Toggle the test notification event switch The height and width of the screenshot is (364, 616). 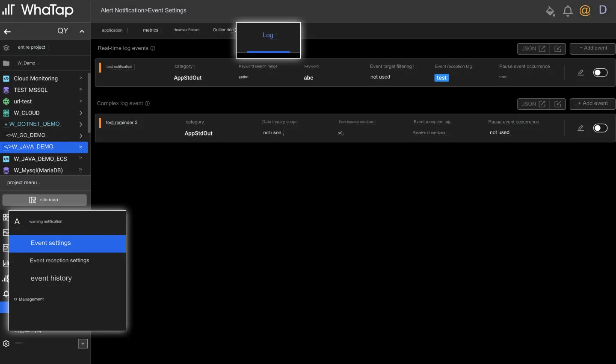[x=600, y=73]
